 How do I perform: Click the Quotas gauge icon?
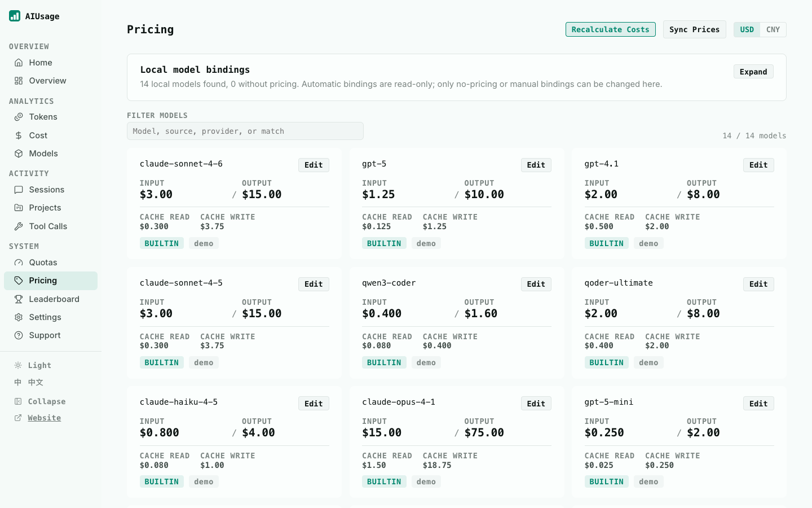pyautogui.click(x=19, y=262)
